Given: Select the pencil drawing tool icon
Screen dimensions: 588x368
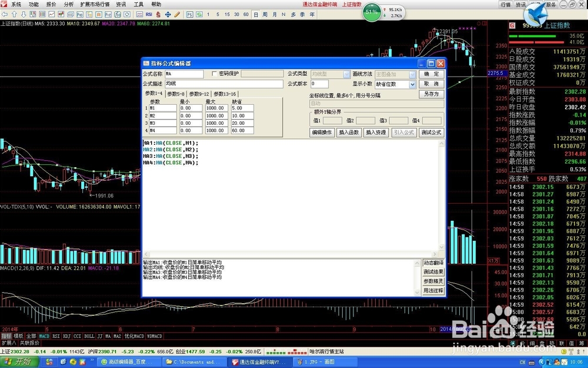Looking at the screenshot, I should (x=177, y=14).
